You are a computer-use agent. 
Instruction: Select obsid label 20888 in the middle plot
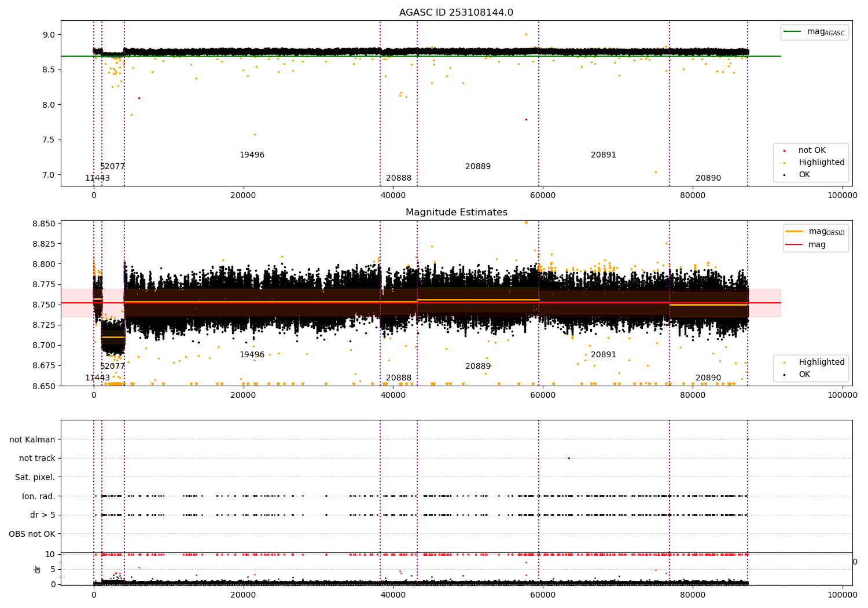click(399, 378)
